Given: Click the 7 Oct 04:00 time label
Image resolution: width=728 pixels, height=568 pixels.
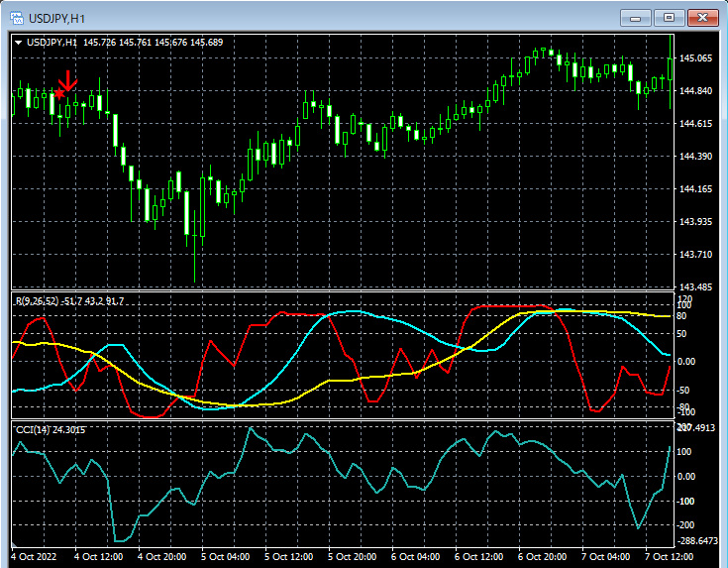Looking at the screenshot, I should point(605,556).
